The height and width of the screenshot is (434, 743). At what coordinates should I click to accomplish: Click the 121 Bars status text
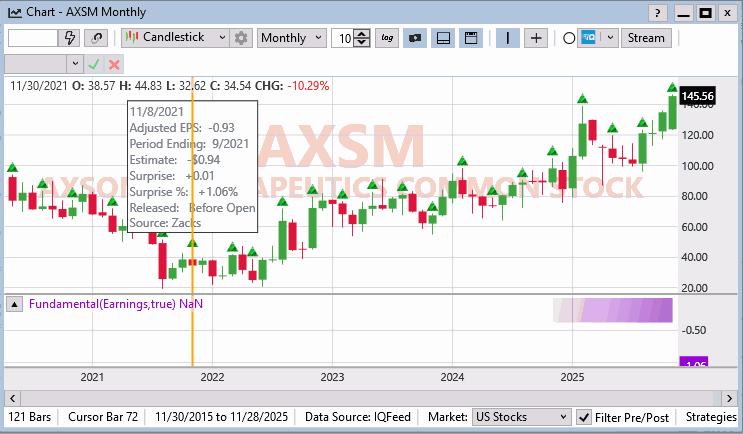coord(29,417)
